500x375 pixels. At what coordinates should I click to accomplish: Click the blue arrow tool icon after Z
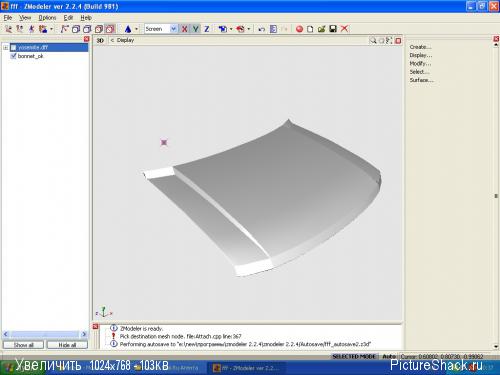tap(222, 29)
